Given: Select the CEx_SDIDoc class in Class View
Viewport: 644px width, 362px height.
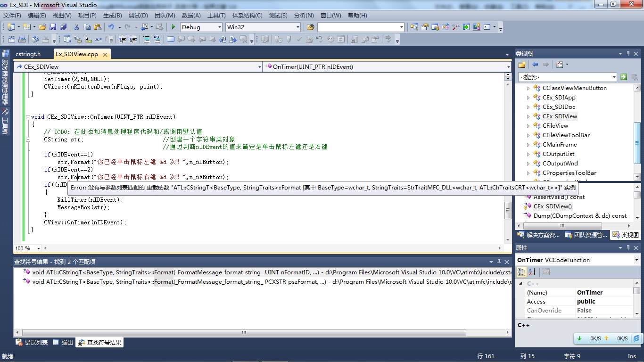Looking at the screenshot, I should point(559,107).
